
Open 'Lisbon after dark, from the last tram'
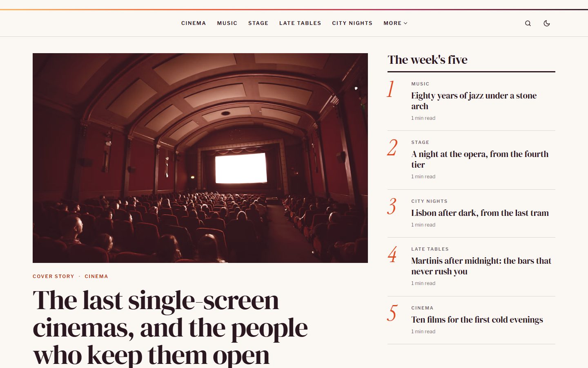coord(480,213)
